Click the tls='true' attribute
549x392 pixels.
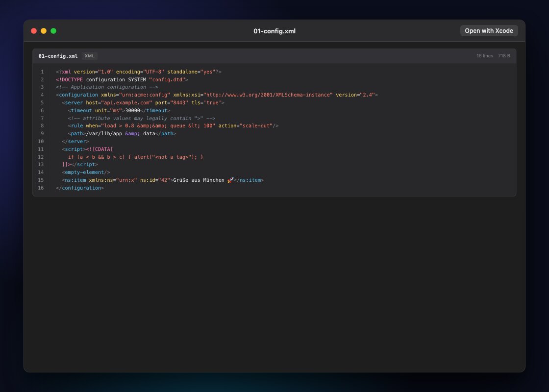tap(206, 102)
